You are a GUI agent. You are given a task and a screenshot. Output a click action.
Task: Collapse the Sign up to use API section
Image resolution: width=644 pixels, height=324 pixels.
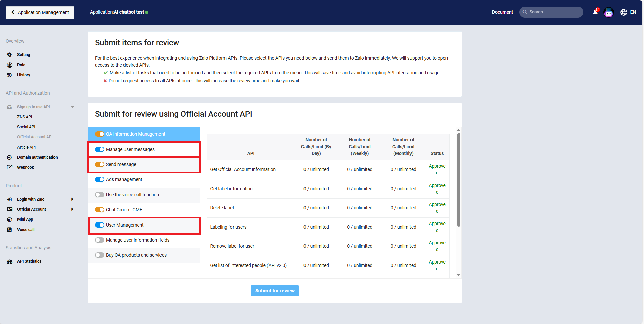(x=72, y=107)
